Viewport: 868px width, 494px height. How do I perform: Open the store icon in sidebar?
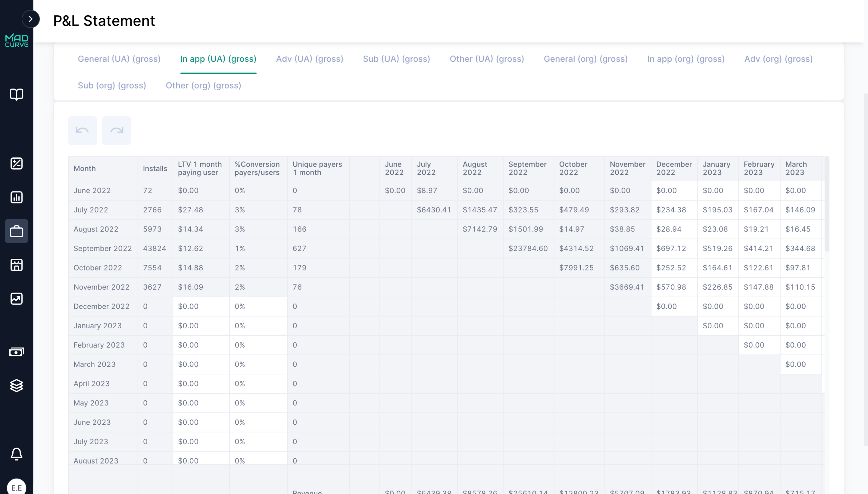[16, 265]
